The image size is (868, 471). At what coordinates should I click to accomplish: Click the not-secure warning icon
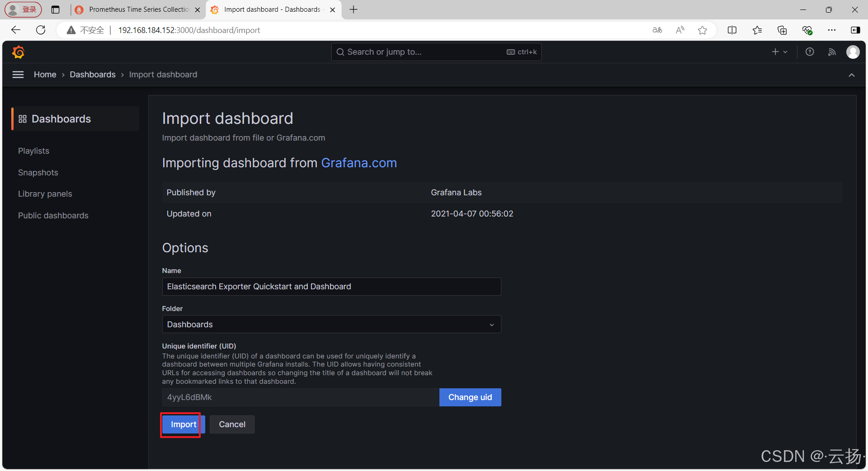71,30
